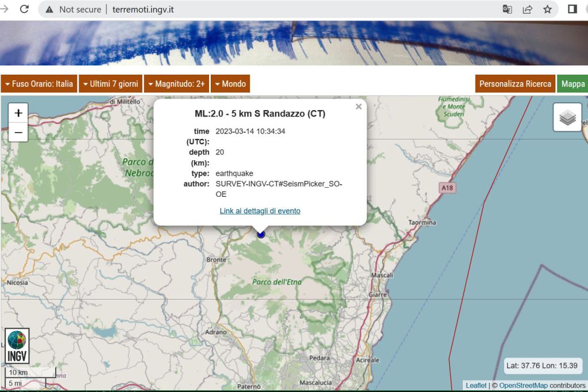Click the INGV logo
The width and height of the screenshot is (588, 392).
[x=17, y=346]
